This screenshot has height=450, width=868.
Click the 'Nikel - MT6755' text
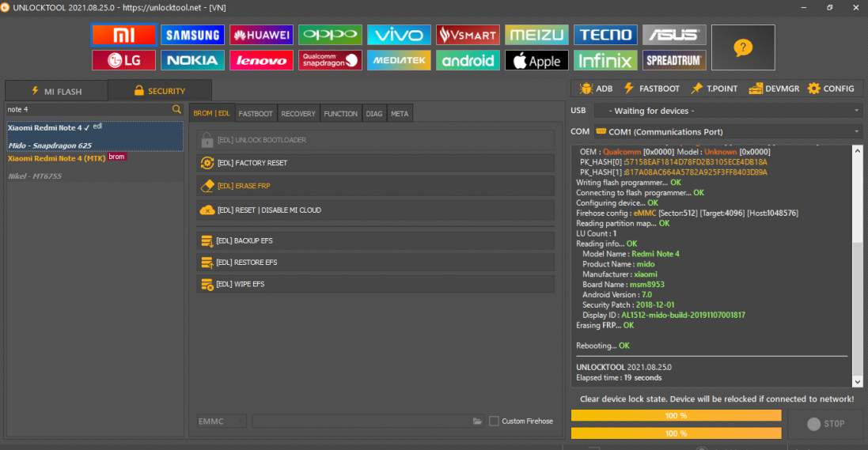pos(35,176)
